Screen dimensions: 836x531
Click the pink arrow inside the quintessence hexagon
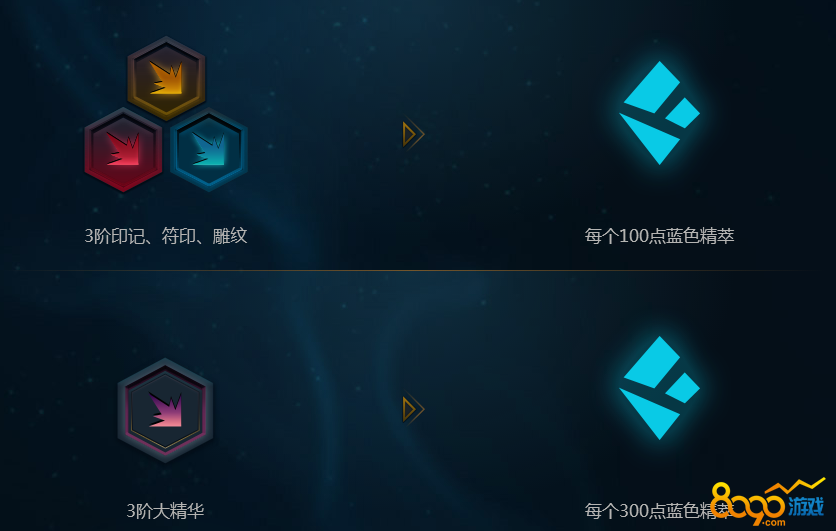(165, 410)
